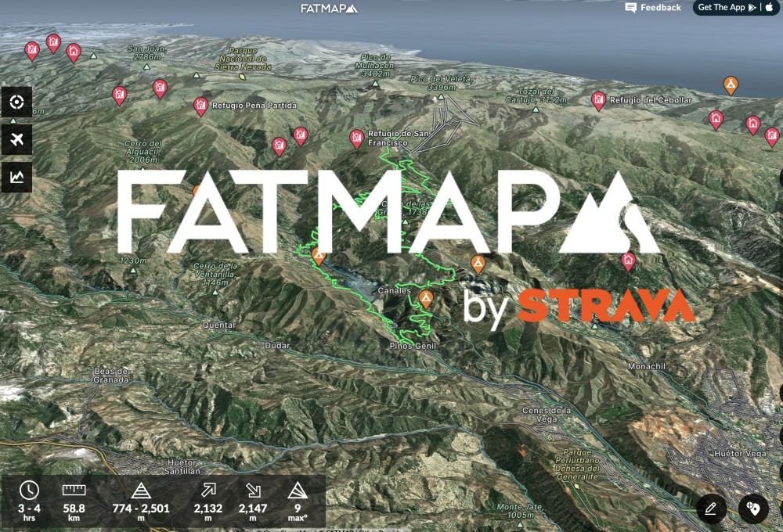Select the Refugio Peña Partida map pin

(201, 102)
